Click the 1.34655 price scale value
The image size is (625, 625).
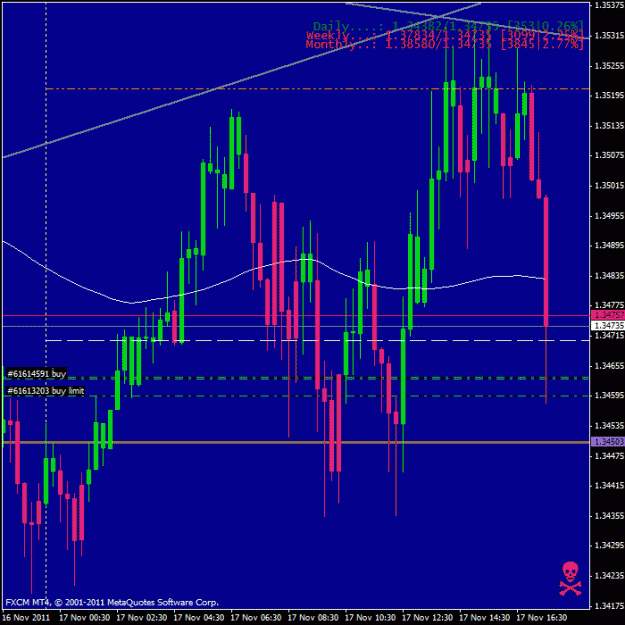[609, 366]
